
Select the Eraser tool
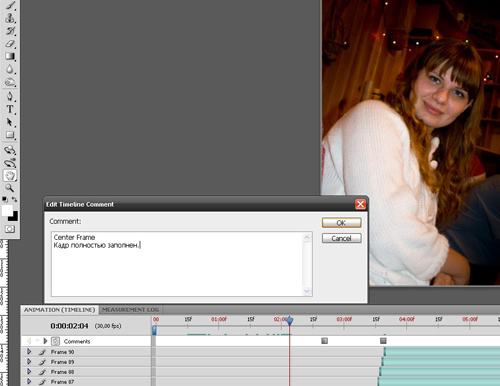(10, 44)
